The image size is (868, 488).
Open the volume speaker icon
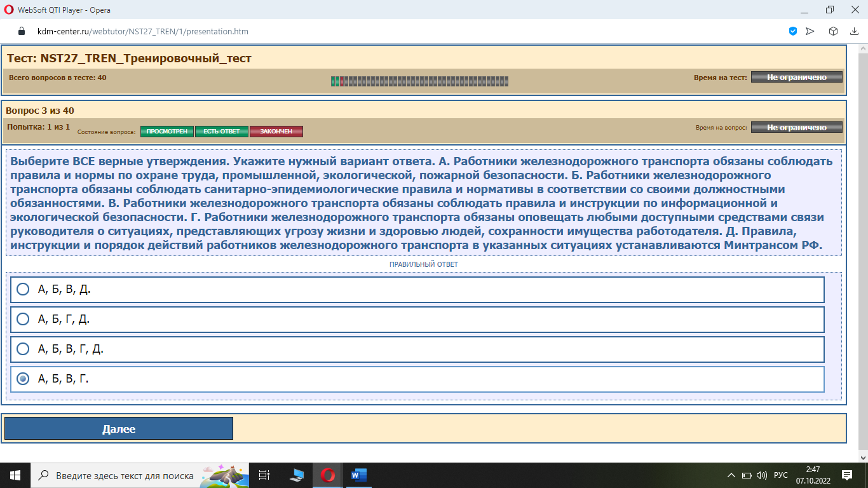762,475
